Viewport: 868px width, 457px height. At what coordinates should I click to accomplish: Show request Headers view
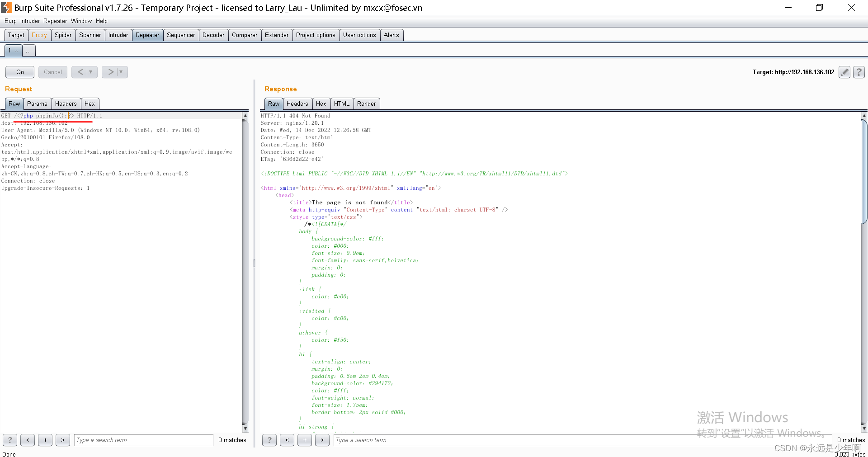(66, 104)
